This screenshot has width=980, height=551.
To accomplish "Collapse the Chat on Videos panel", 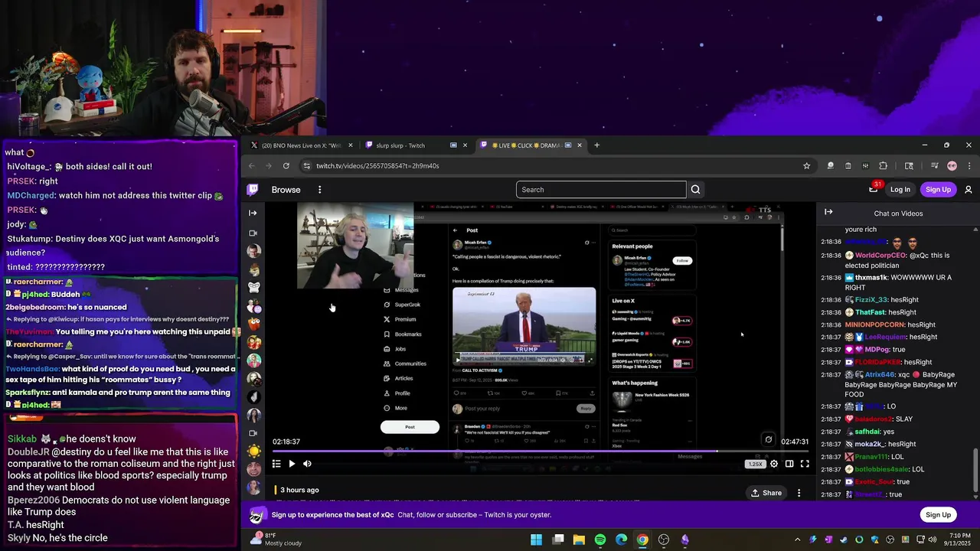I will click(828, 212).
